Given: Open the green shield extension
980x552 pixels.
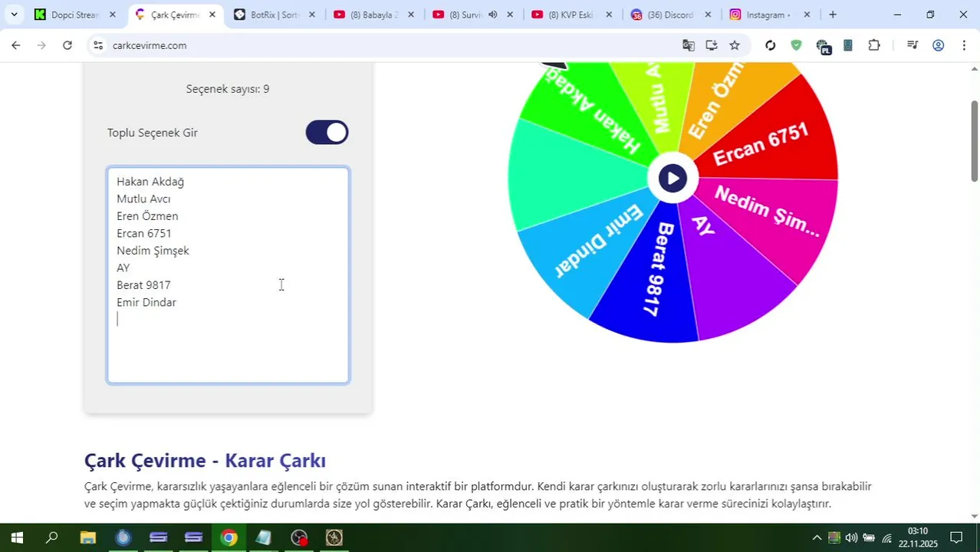Looking at the screenshot, I should (796, 45).
